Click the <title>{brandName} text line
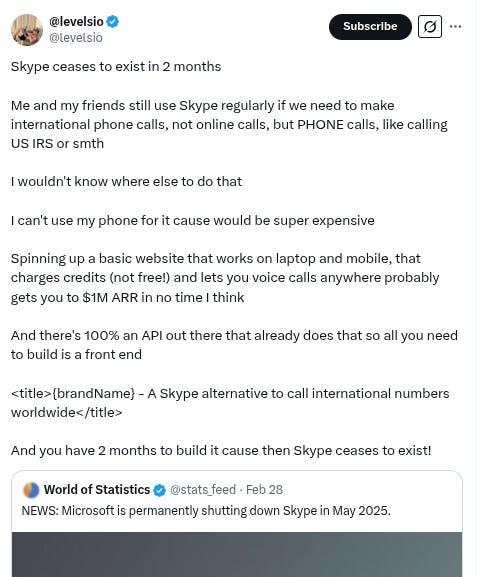477x577 pixels. [x=230, y=403]
